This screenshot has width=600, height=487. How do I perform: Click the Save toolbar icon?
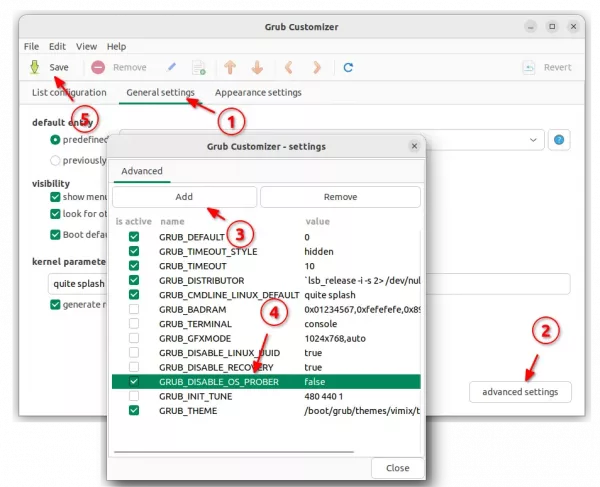(x=34, y=67)
